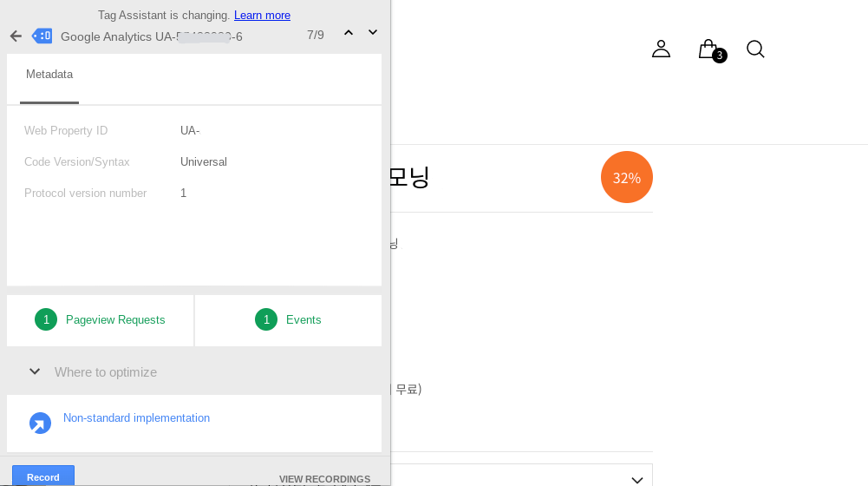Viewport: 868px width, 486px height.
Task: Expand the product option dropdown
Action: click(637, 480)
